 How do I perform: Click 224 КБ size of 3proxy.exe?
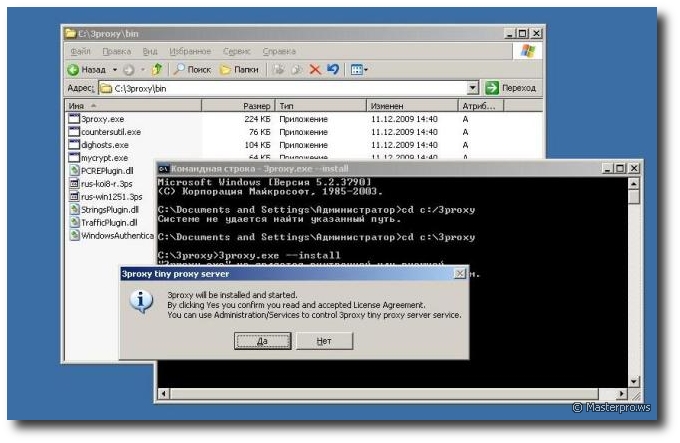pos(257,119)
